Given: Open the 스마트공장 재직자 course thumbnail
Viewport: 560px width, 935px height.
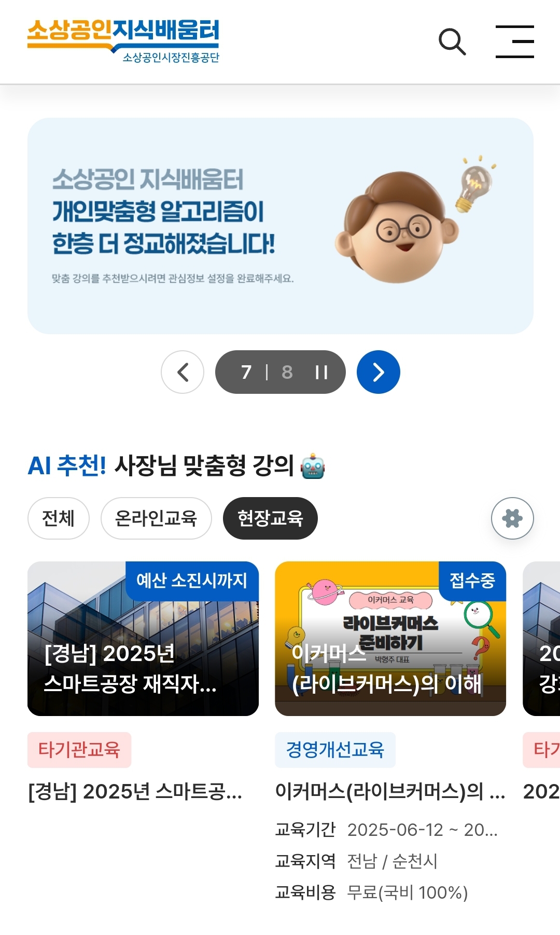Looking at the screenshot, I should tap(143, 639).
